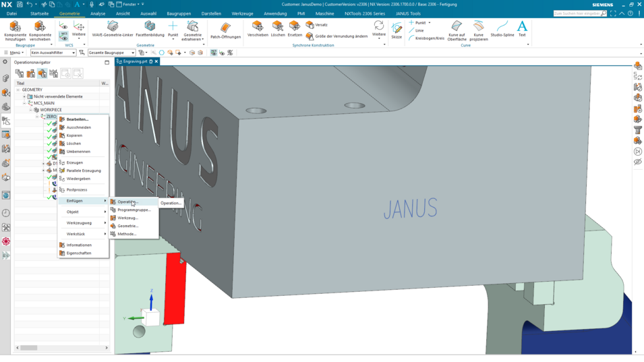
Task: Click Kurve auf Oberfläche tool
Action: (x=457, y=31)
